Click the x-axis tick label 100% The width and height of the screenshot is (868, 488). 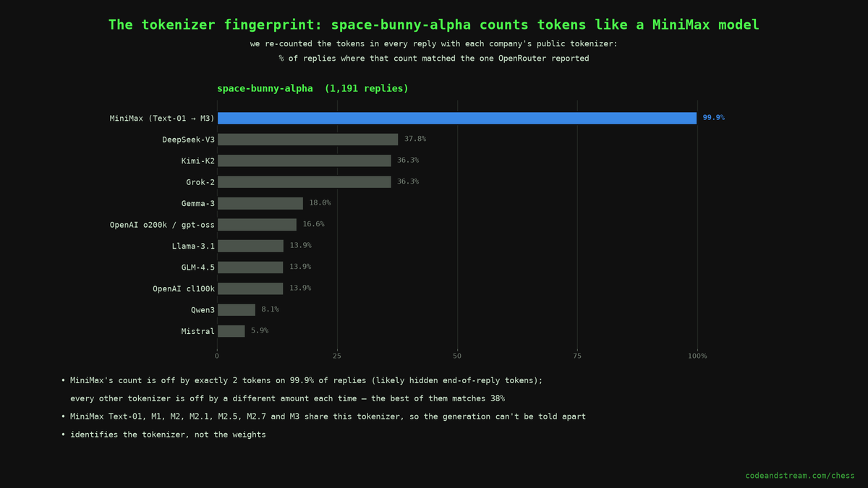(698, 356)
